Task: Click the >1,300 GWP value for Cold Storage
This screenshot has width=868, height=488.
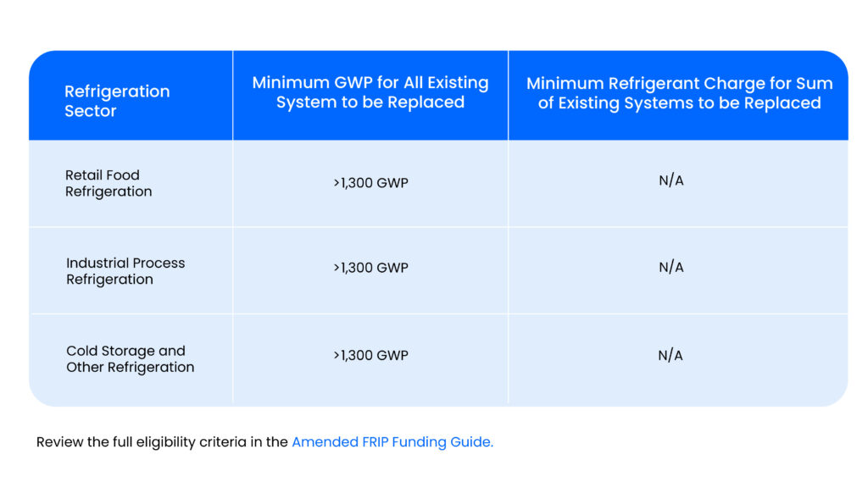Action: [x=370, y=356]
